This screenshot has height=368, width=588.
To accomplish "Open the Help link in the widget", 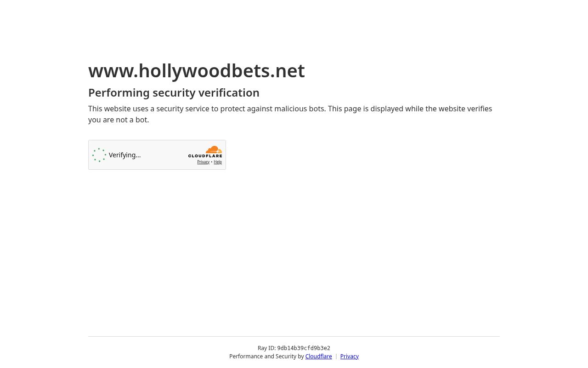I will click(x=218, y=162).
